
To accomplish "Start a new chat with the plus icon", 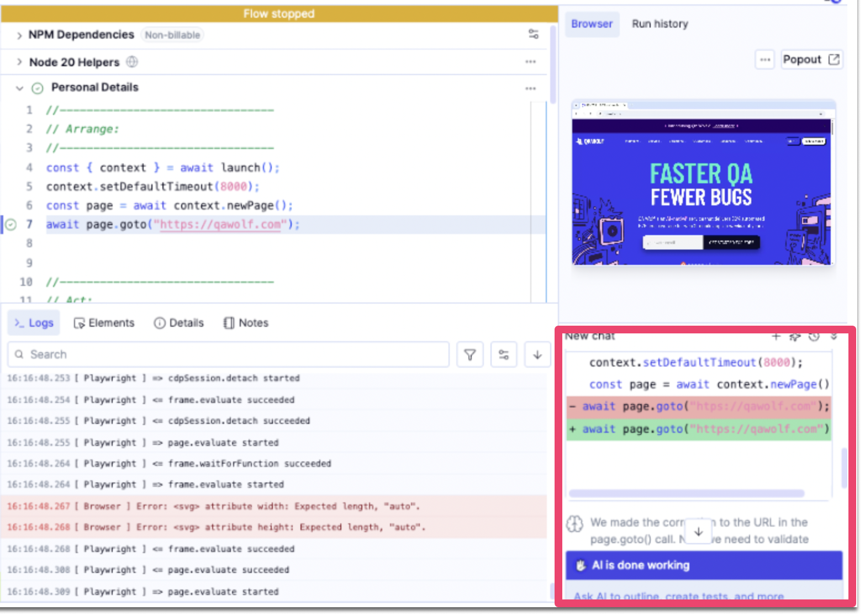I will click(x=776, y=336).
